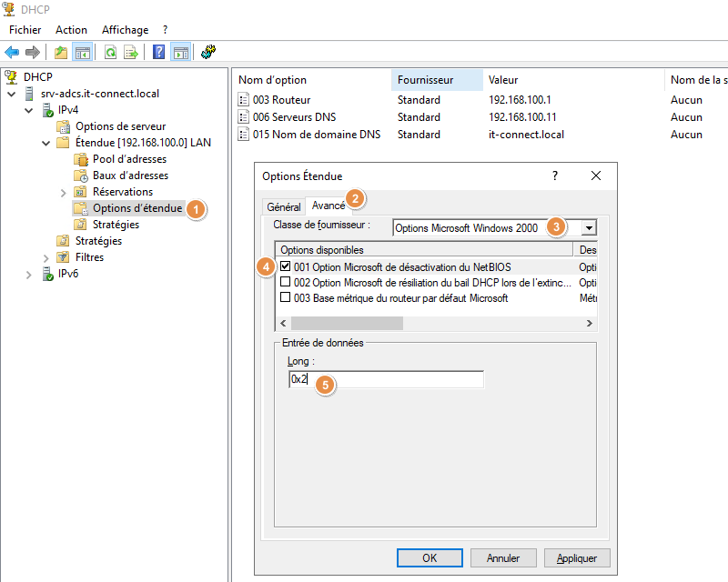Click the Stratégies icon under Étendue
Screen dimensions: 728x582
point(81,225)
